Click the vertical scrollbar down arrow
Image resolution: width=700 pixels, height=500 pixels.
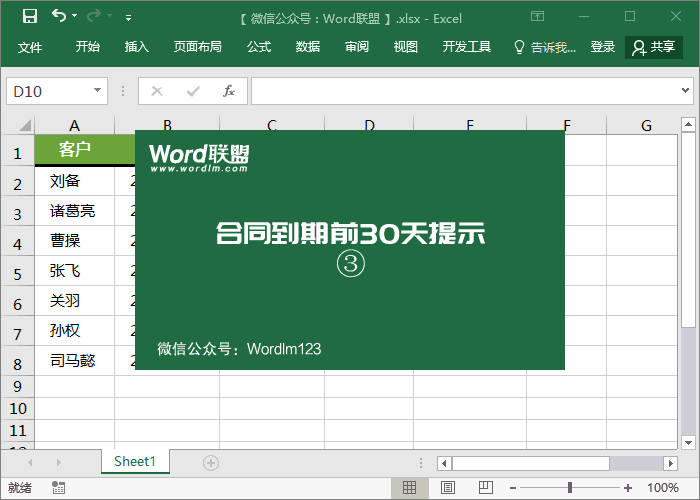(x=688, y=443)
